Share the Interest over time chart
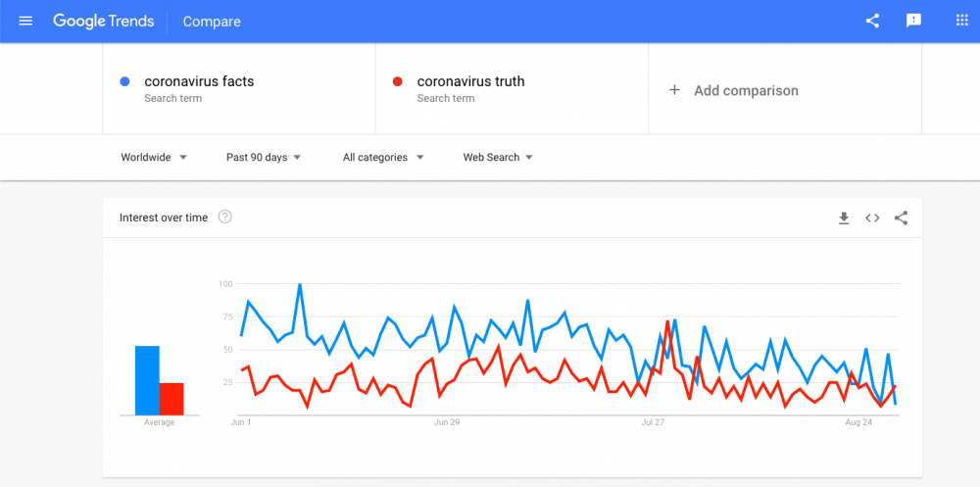Screen dimensions: 980x487 [901, 219]
